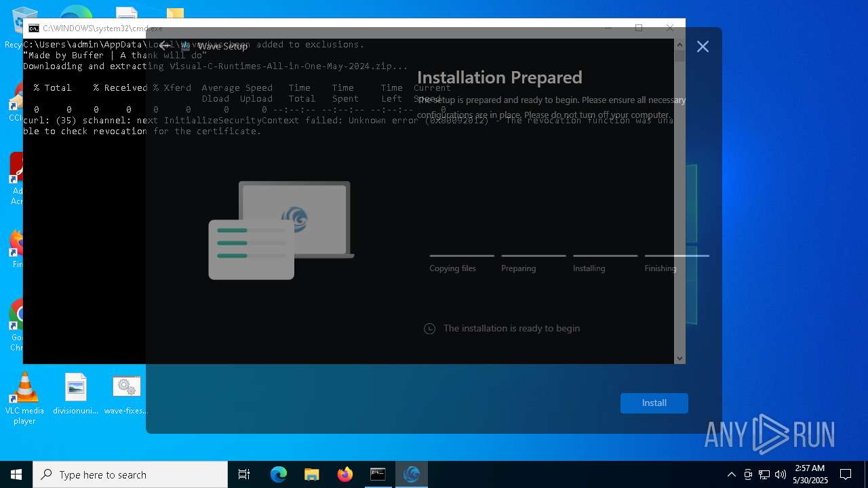
Task: Select the divisionuni... desktop file
Action: click(76, 394)
